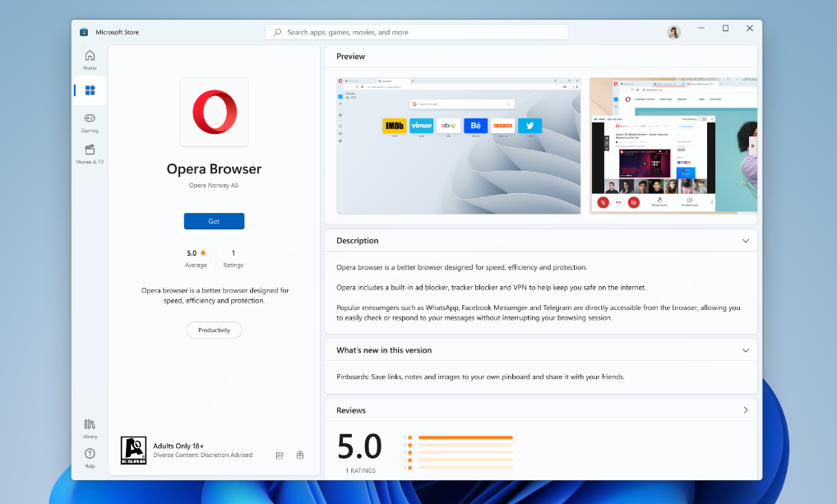Click the Adults Only 18+ rating text
Screen dimensions: 837x504
(x=178, y=446)
